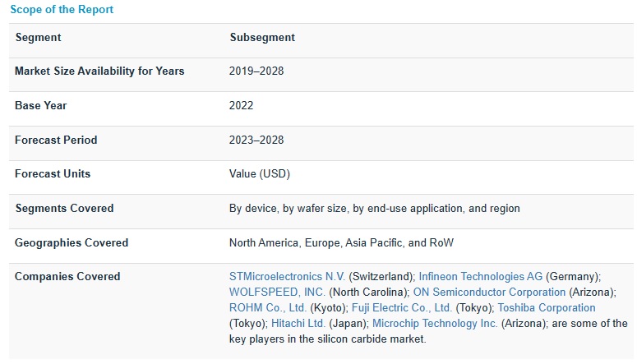Visit the Toshiba Corporation link
This screenshot has width=637, height=364.
tap(547, 308)
